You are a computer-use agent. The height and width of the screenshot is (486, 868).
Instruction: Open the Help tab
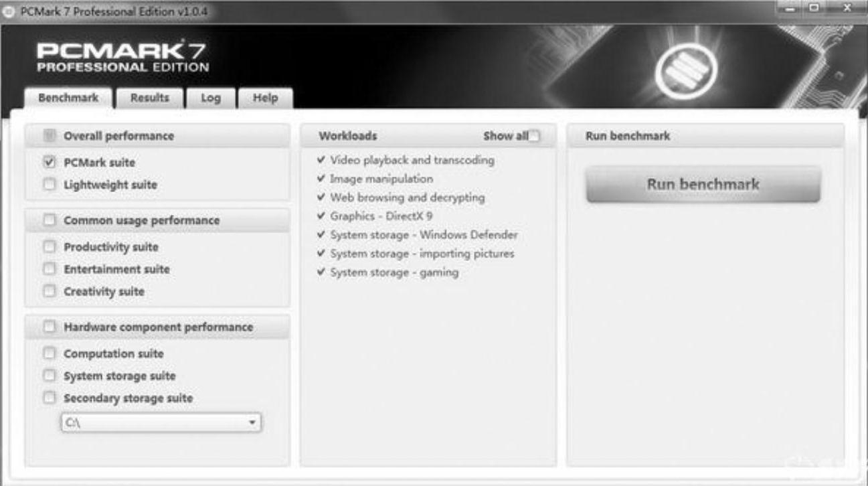point(265,98)
